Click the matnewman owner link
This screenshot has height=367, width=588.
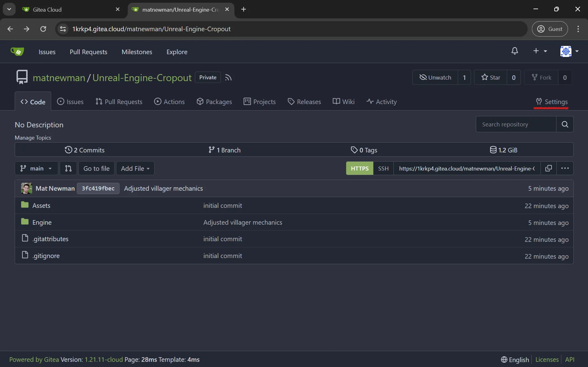59,78
